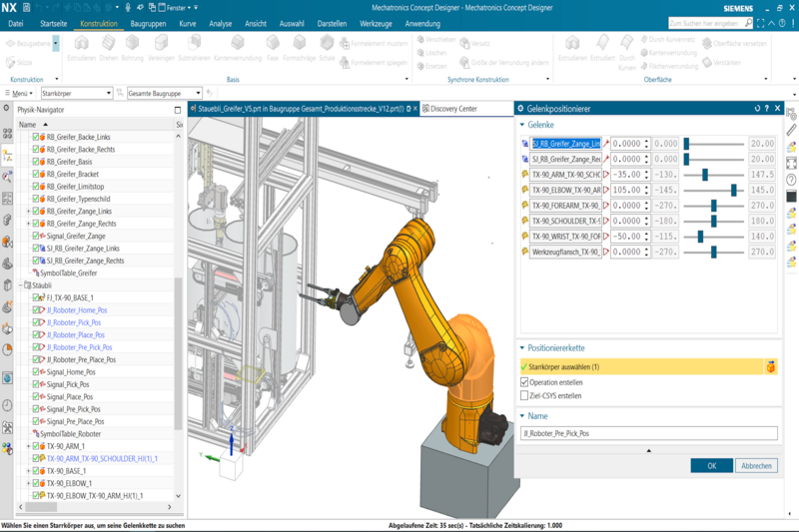799x532 pixels.
Task: Click the Subtrahieren tool icon
Action: click(194, 43)
